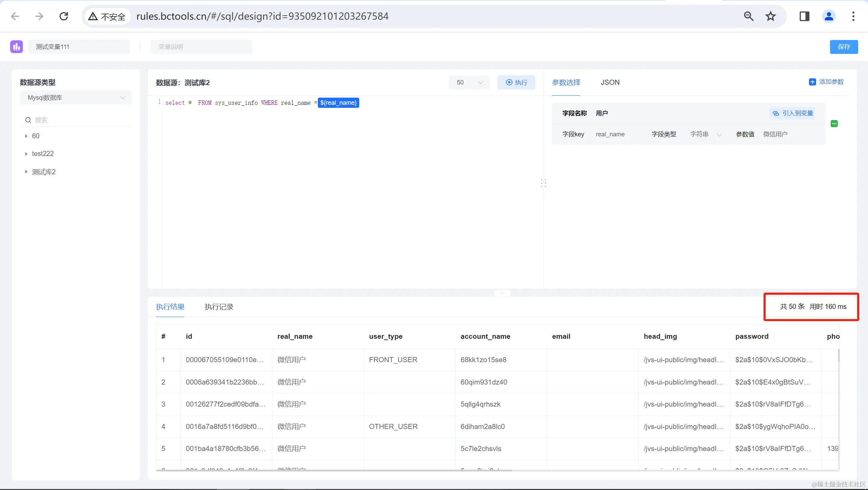Switch to the 执行记录 tab
The height and width of the screenshot is (490, 868).
point(219,307)
